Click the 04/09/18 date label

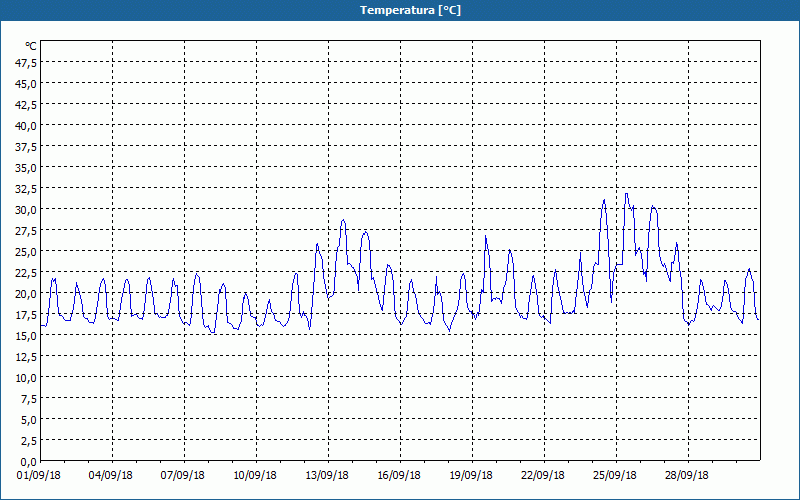[x=110, y=476]
